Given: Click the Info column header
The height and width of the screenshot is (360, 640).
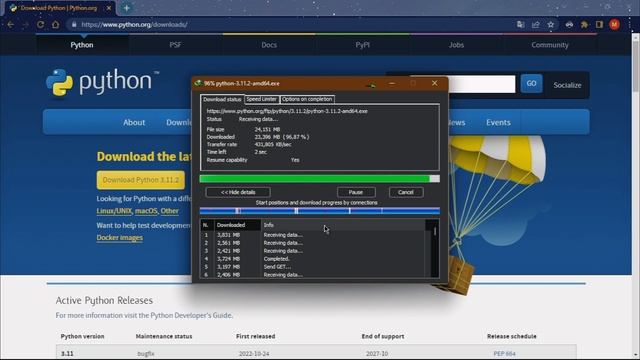Looking at the screenshot, I should coord(343,225).
